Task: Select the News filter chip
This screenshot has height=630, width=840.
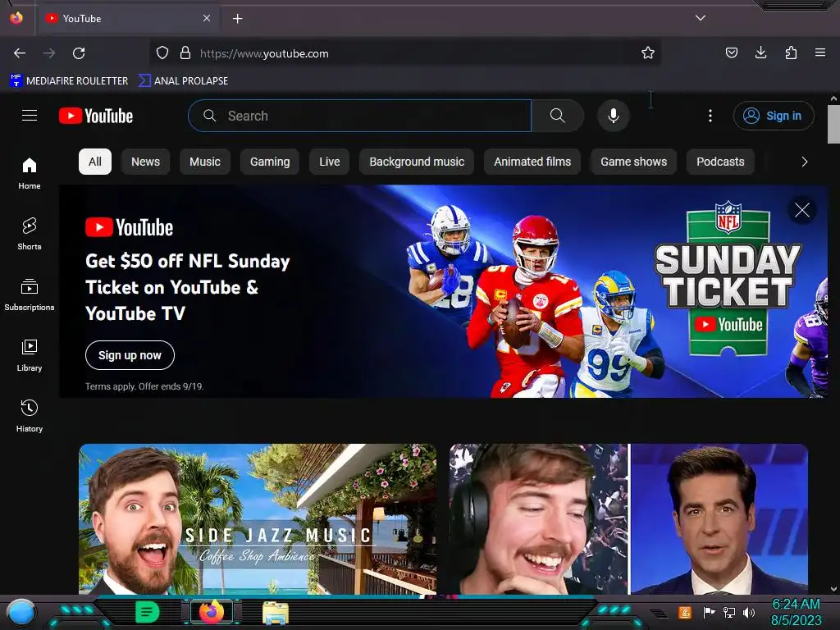Action: tap(146, 162)
